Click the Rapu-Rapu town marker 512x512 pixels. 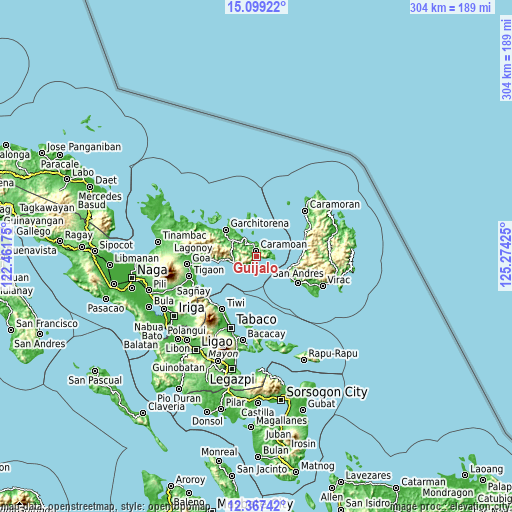pos(304,360)
